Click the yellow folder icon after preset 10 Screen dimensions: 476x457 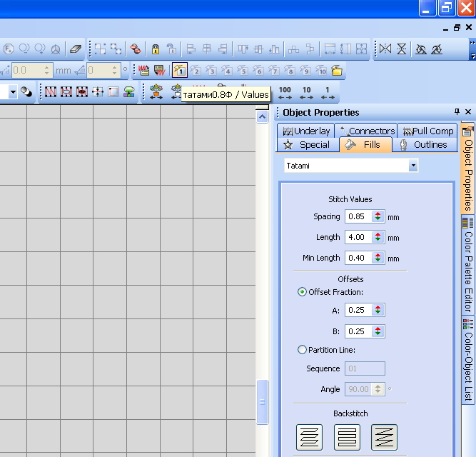click(337, 71)
